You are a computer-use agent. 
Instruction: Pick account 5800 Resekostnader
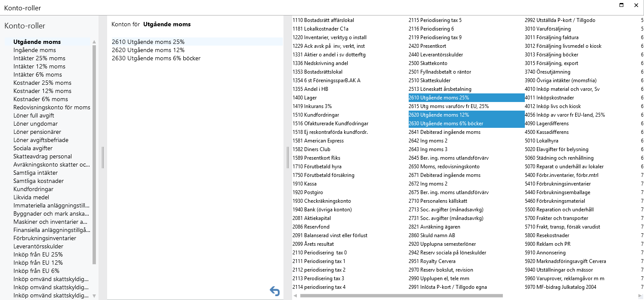coord(547,235)
